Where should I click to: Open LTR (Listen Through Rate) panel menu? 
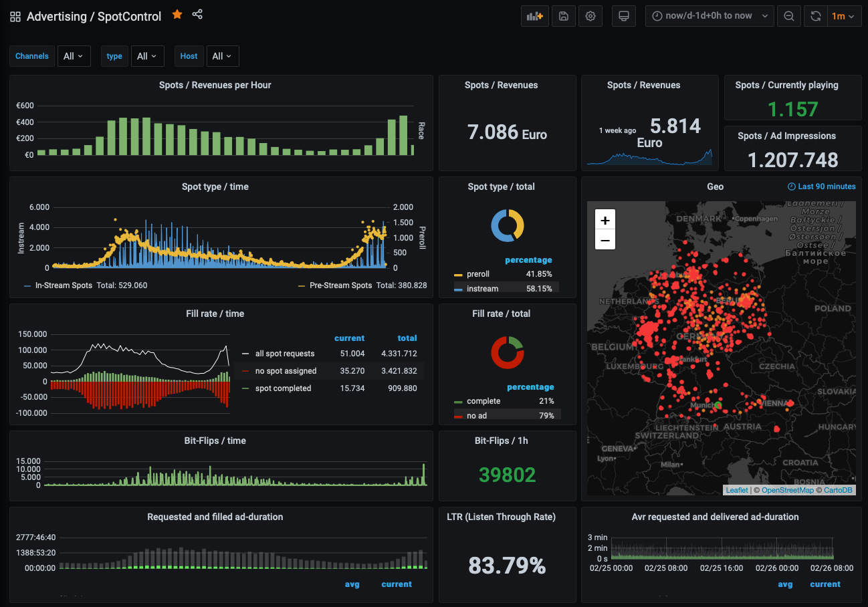pos(501,517)
